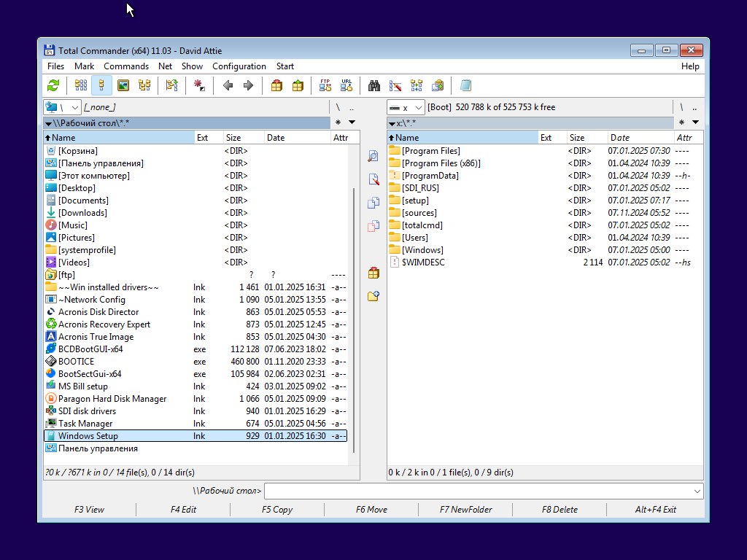Click the Pack files toolbar icon
This screenshot has width=747, height=560.
(276, 86)
